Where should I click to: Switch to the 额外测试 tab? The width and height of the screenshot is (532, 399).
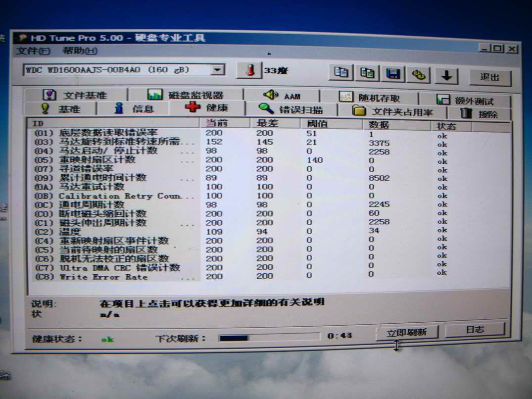pos(465,100)
